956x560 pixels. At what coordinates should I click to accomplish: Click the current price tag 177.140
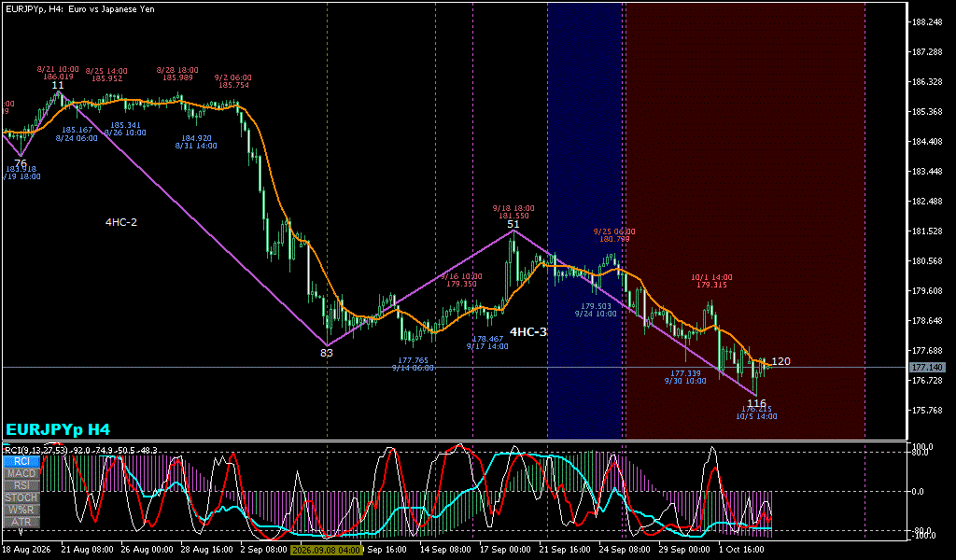click(x=927, y=368)
